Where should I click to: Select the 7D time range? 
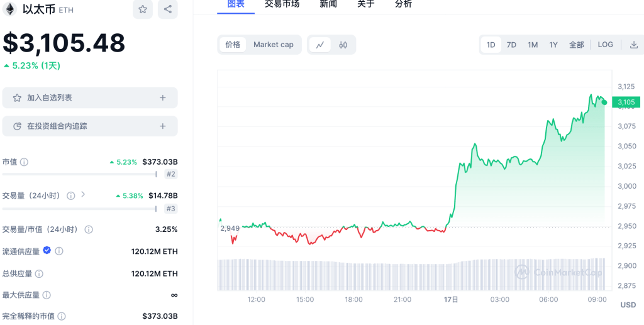point(511,45)
